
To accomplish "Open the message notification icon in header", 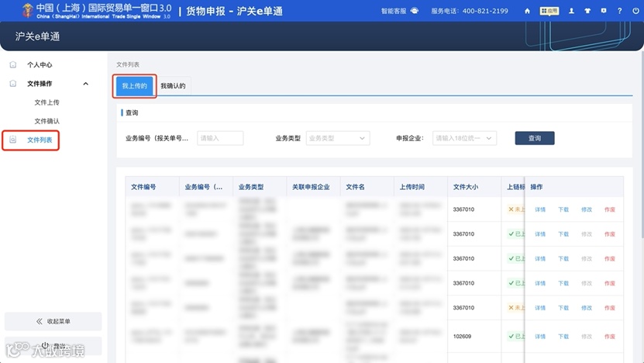I will (x=604, y=11).
